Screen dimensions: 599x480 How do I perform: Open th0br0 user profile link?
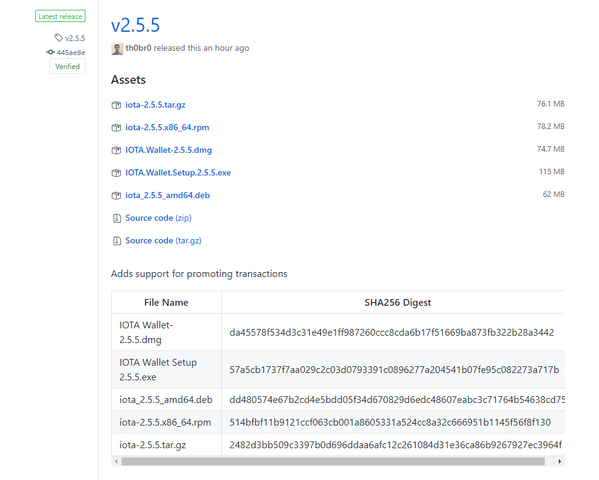pos(138,48)
